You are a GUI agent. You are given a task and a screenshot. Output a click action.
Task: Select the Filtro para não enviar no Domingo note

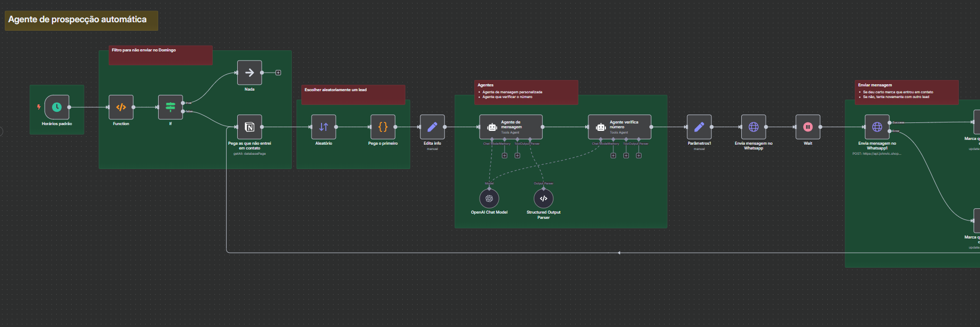click(x=161, y=55)
